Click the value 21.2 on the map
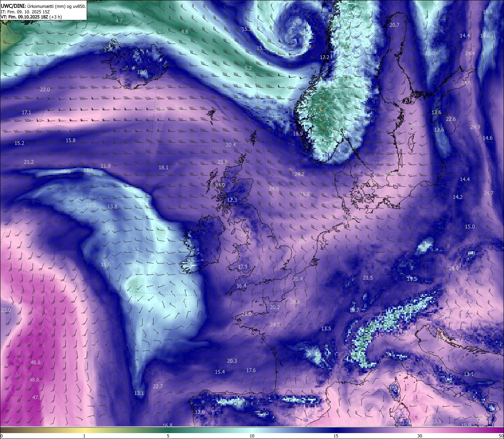Viewport: 504px width, 439px height. [x=29, y=162]
